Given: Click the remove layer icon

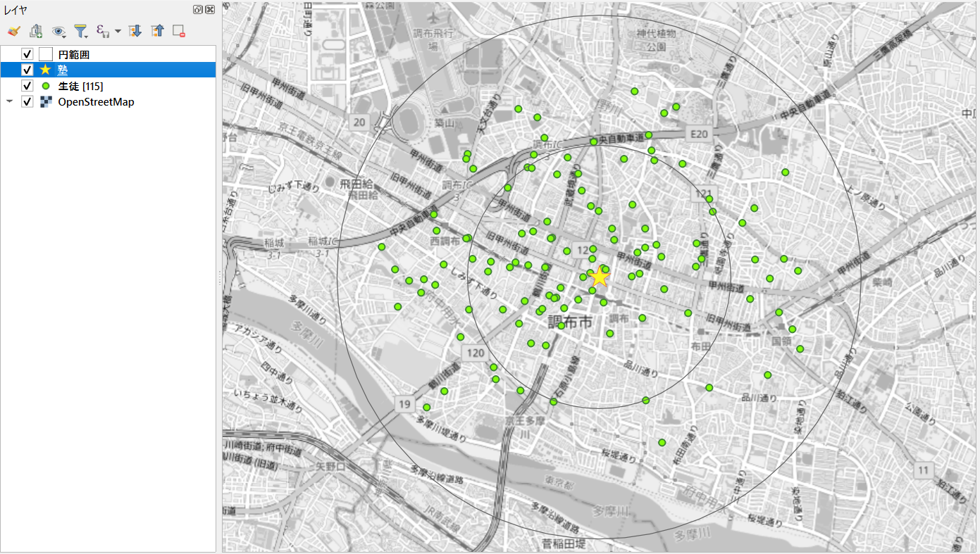Looking at the screenshot, I should [x=179, y=31].
